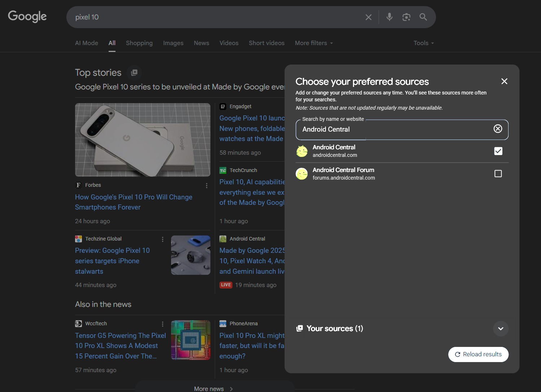
Task: Click the Android Central Forum logo
Action: tap(302, 174)
